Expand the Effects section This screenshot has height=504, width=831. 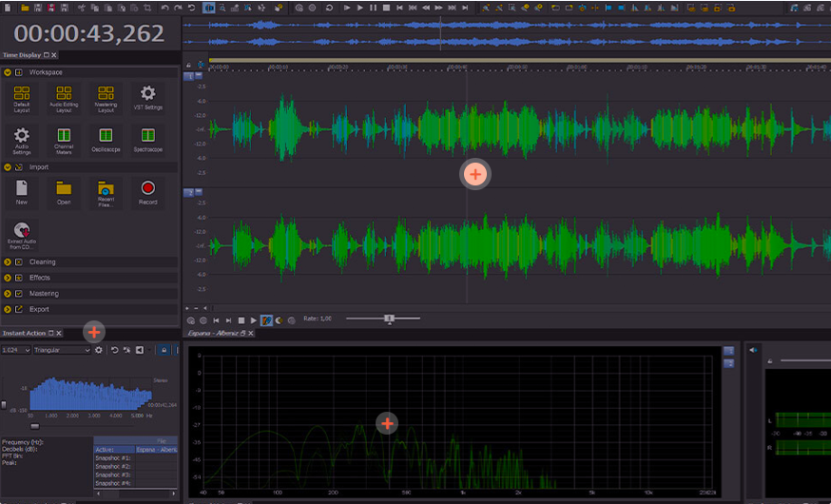8,278
